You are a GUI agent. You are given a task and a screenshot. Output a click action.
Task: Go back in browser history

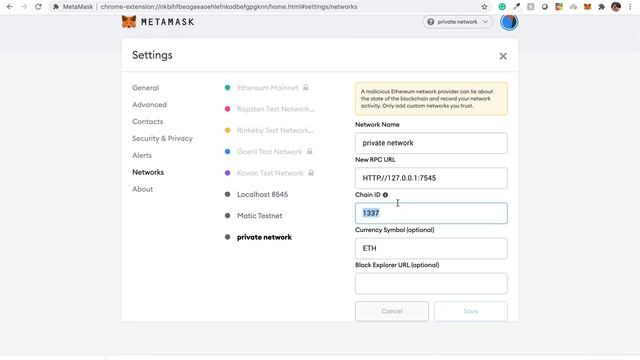click(x=10, y=7)
